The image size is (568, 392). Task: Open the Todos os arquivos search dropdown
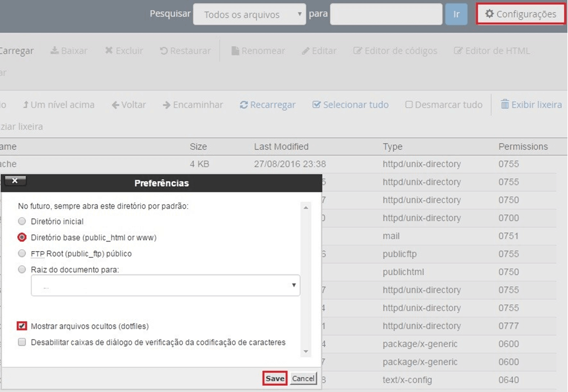[249, 15]
